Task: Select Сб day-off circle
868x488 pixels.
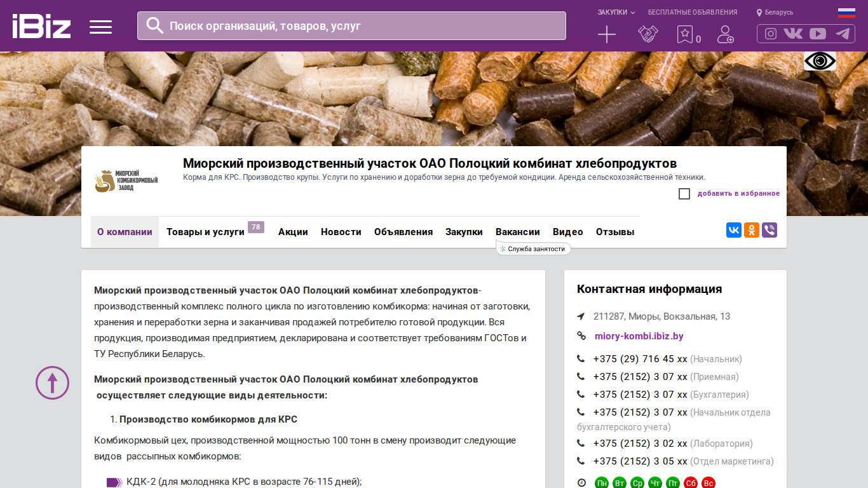Action: [x=691, y=483]
